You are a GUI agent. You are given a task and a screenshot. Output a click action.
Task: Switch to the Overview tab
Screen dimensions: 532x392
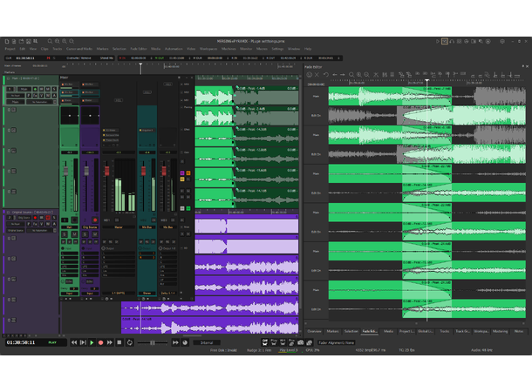tap(314, 331)
